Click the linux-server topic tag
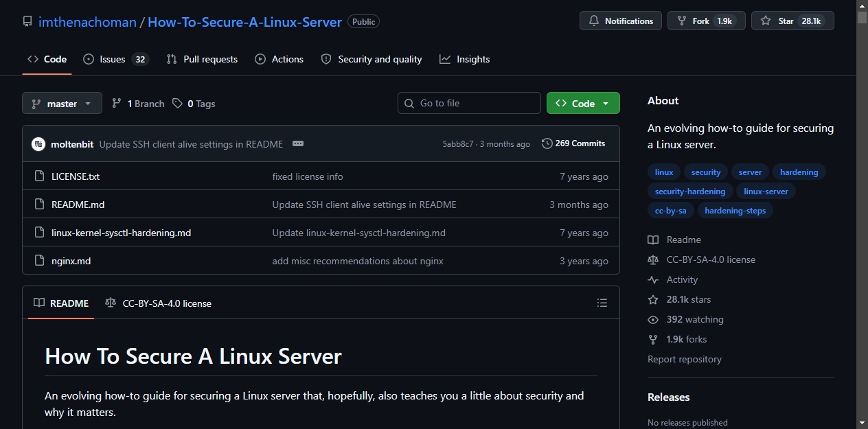 point(766,192)
